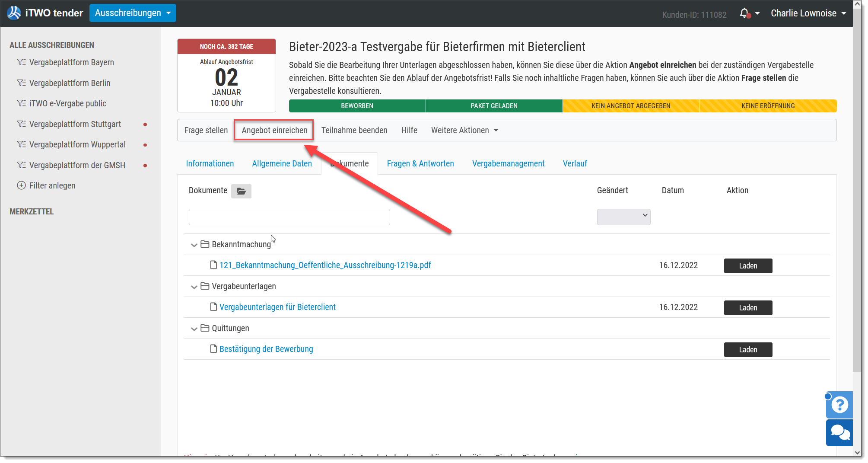Click Laden for Bestätigung der Bewerbung
Image resolution: width=868 pixels, height=463 pixels.
coord(748,350)
